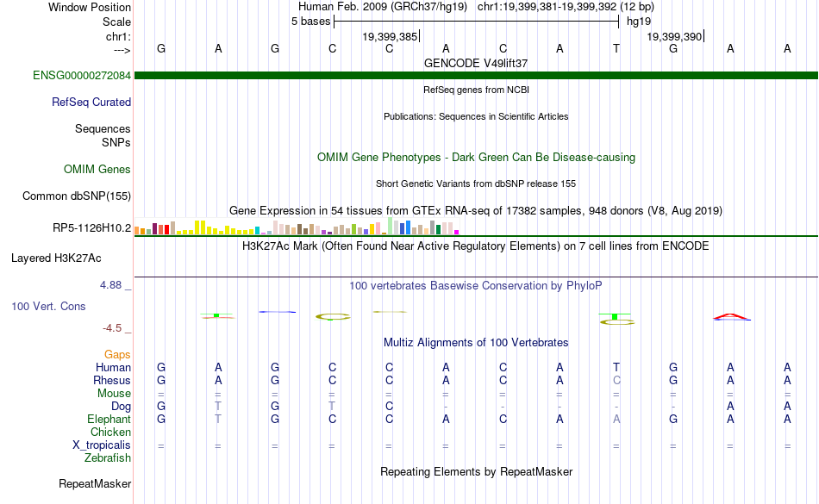The height and width of the screenshot is (504, 819).
Task: Click the olive PhyloP C logo glyph
Action: (333, 317)
